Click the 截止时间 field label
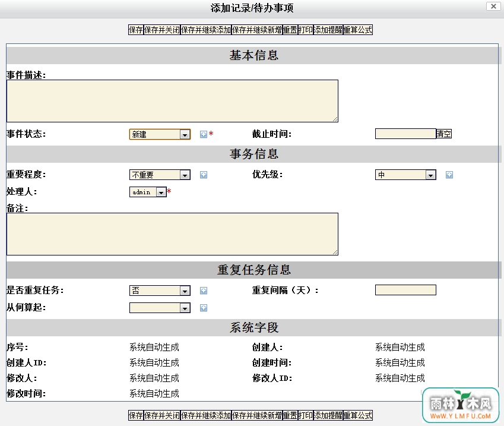504x426 pixels. click(272, 134)
